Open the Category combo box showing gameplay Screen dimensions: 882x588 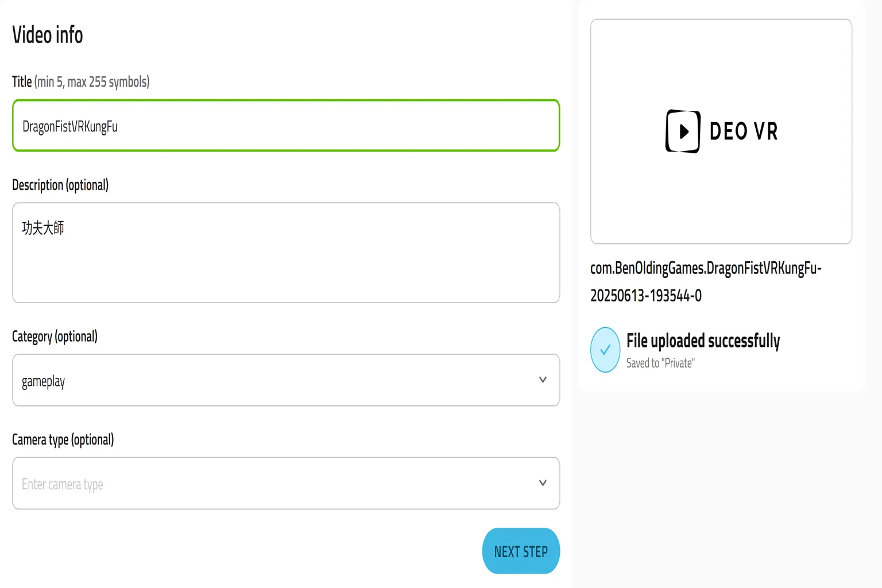click(x=285, y=380)
